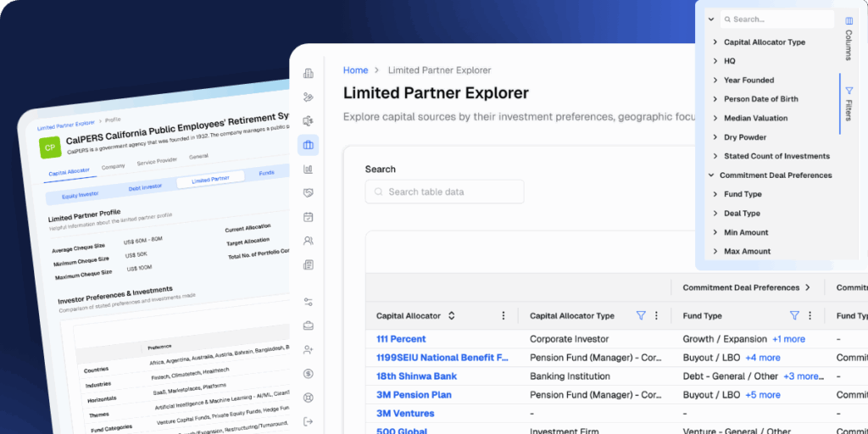
Task: Open the companies building icon in sidebar
Action: pos(309,73)
